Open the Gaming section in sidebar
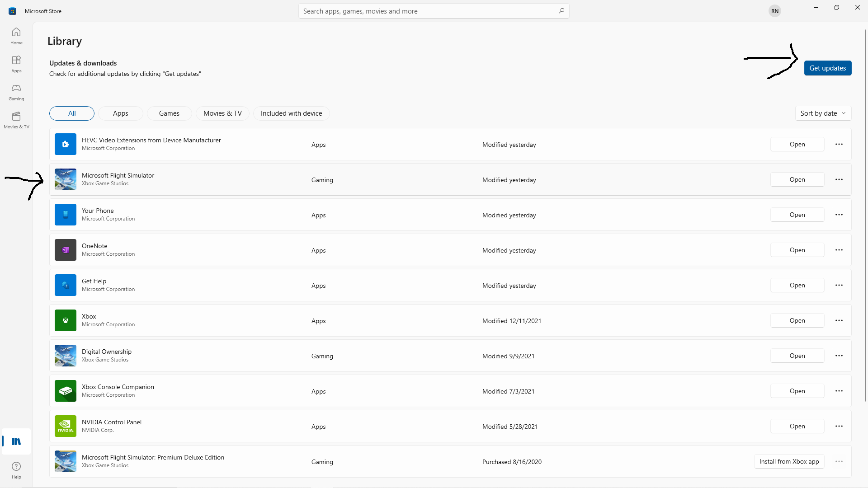This screenshot has height=488, width=868. (16, 92)
